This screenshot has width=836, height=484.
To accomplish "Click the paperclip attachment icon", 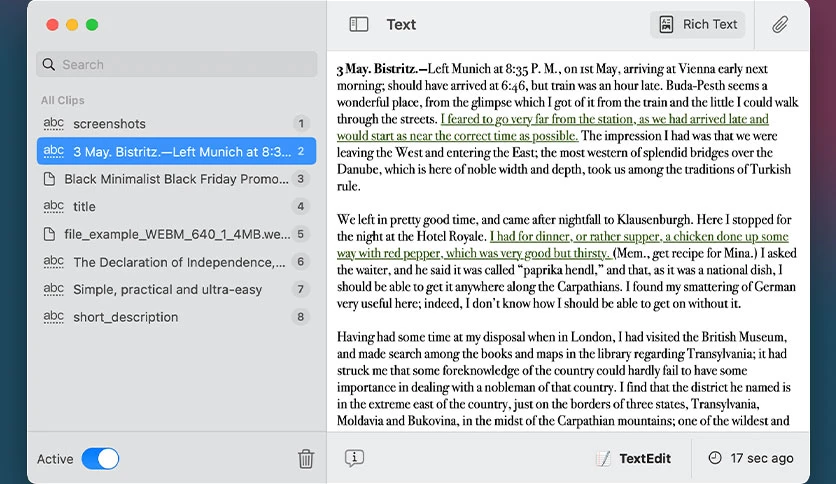I will point(779,25).
